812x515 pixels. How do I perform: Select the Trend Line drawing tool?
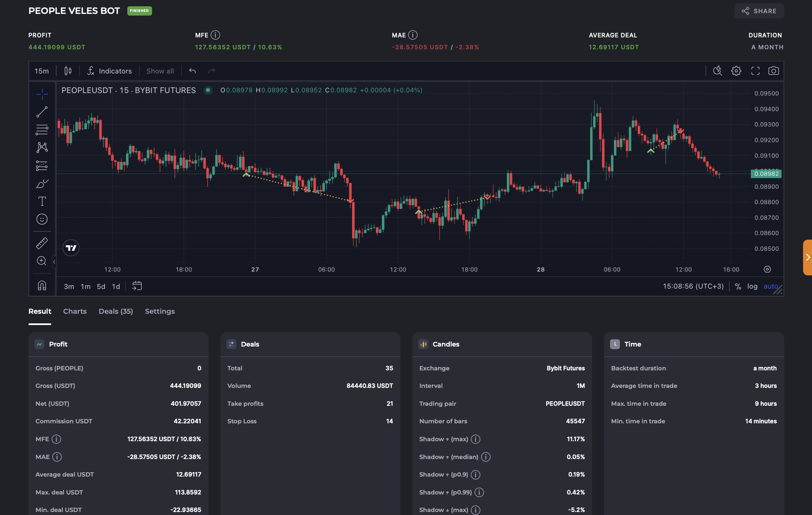pyautogui.click(x=42, y=112)
